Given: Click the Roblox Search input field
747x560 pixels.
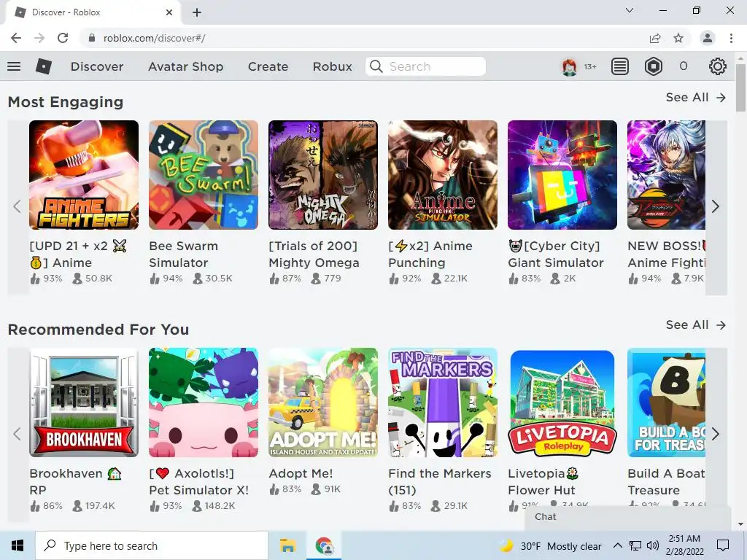Looking at the screenshot, I should point(425,66).
